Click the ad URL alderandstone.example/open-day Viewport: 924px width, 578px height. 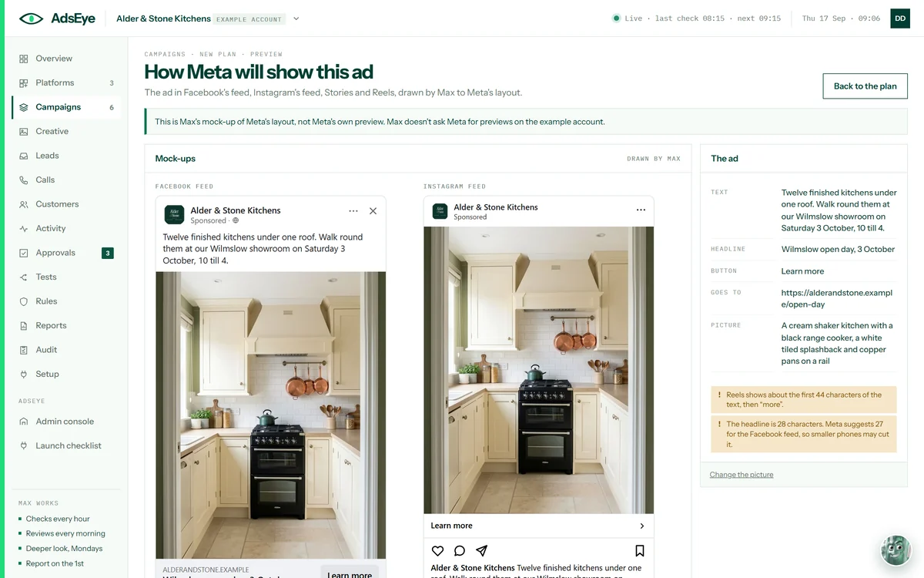coord(837,298)
